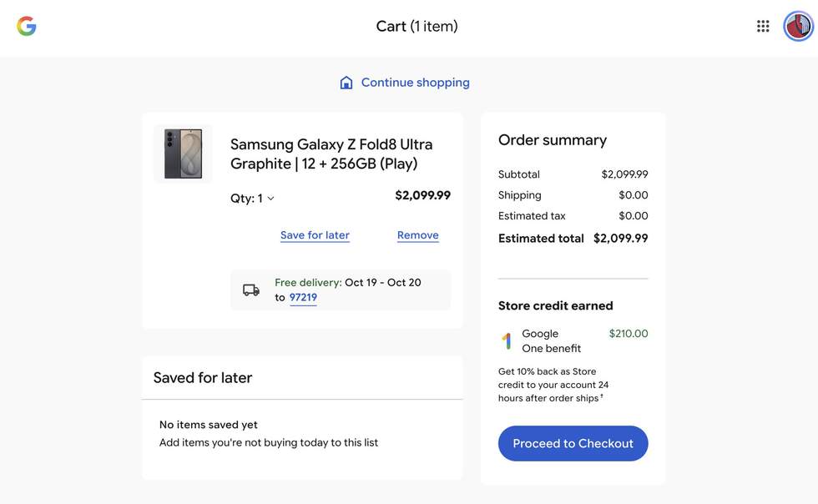
Task: Click Save for later link
Action: click(x=315, y=235)
